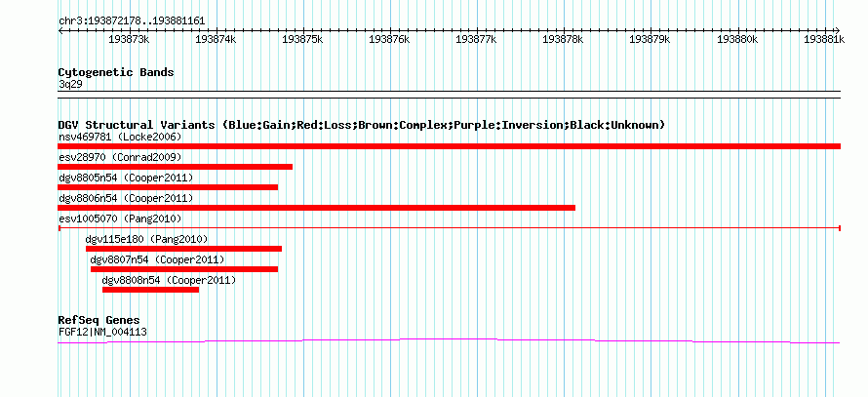
Task: Open esv1005070 (Pang2010) variant label
Action: pos(120,218)
